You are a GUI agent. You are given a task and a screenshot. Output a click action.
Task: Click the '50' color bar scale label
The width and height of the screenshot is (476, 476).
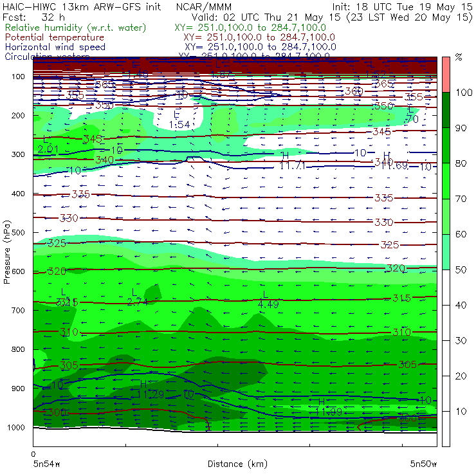[x=461, y=270]
